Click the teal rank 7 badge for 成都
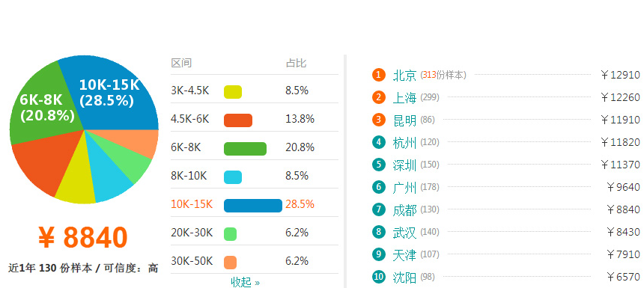This screenshot has width=644, height=288. pyautogui.click(x=379, y=209)
